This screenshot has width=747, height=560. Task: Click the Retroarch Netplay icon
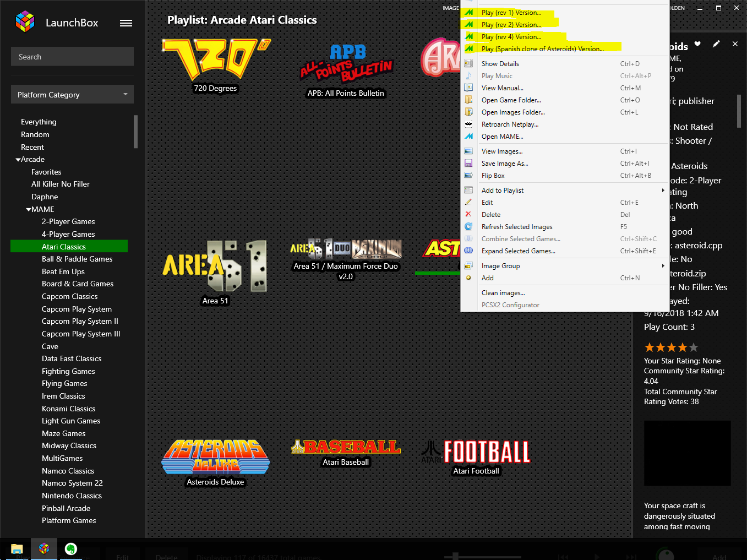[x=468, y=124]
